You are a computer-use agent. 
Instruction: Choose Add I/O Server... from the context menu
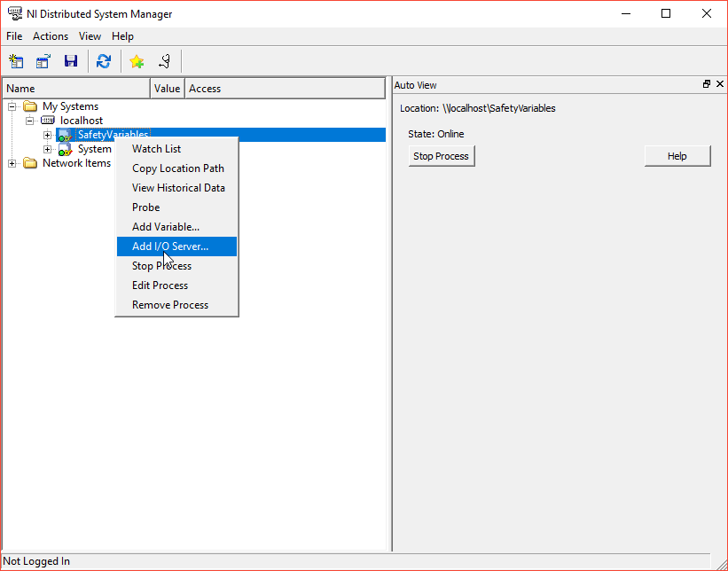pyautogui.click(x=176, y=246)
